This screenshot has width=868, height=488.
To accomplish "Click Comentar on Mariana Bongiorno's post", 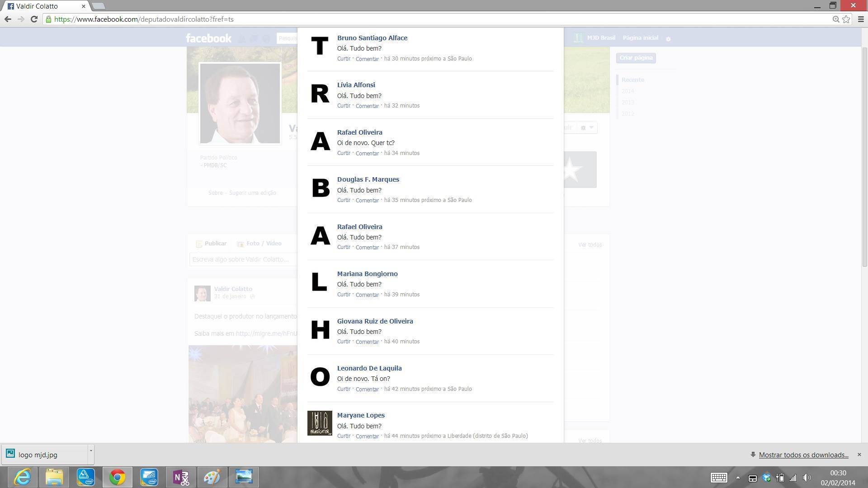I will pyautogui.click(x=367, y=295).
